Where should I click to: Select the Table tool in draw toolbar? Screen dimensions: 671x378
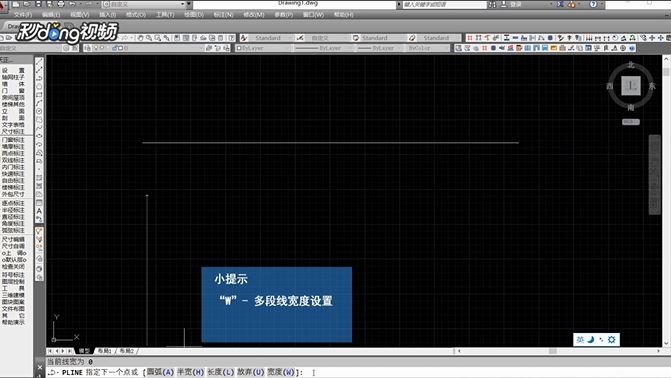click(39, 203)
